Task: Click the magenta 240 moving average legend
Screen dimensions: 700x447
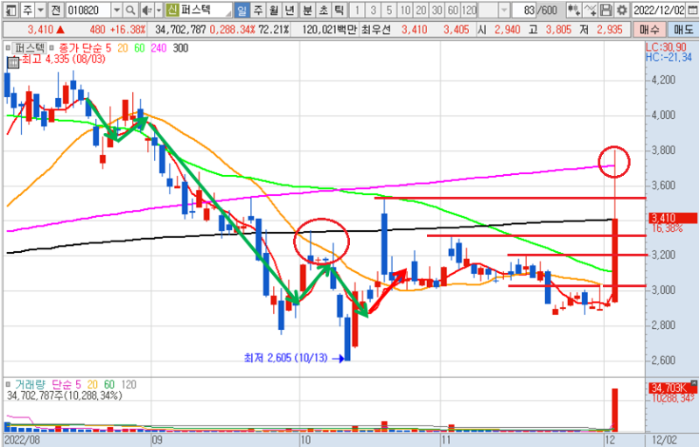Action: 158,48
